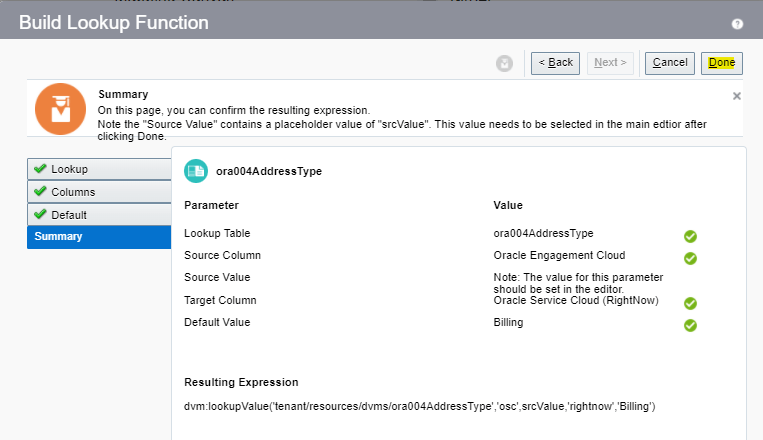763x440 pixels.
Task: Cancel the Build Lookup Function wizard
Action: pyautogui.click(x=669, y=63)
